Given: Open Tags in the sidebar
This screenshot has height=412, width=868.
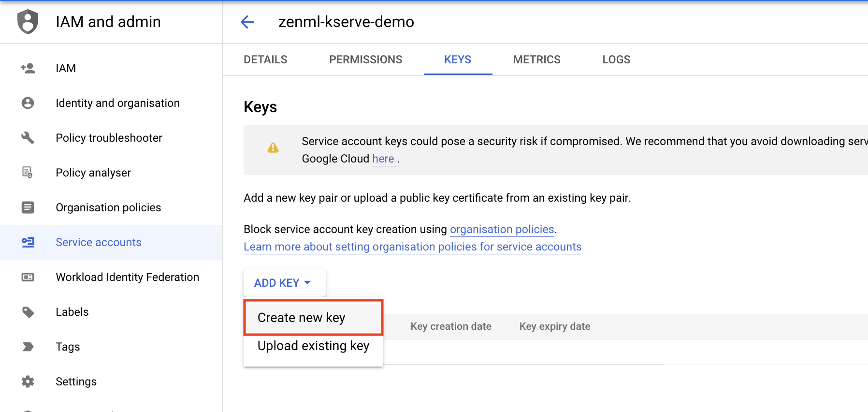Looking at the screenshot, I should click(111, 347).
